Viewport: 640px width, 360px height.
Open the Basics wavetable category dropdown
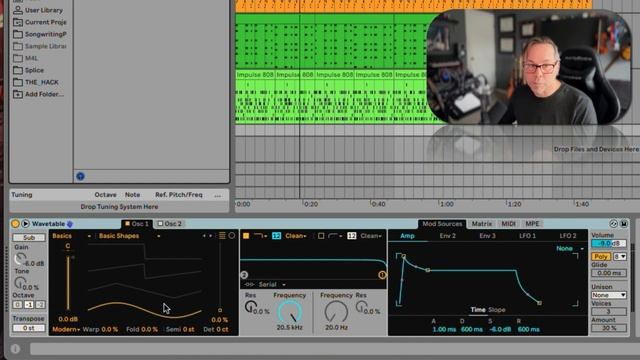click(x=71, y=236)
